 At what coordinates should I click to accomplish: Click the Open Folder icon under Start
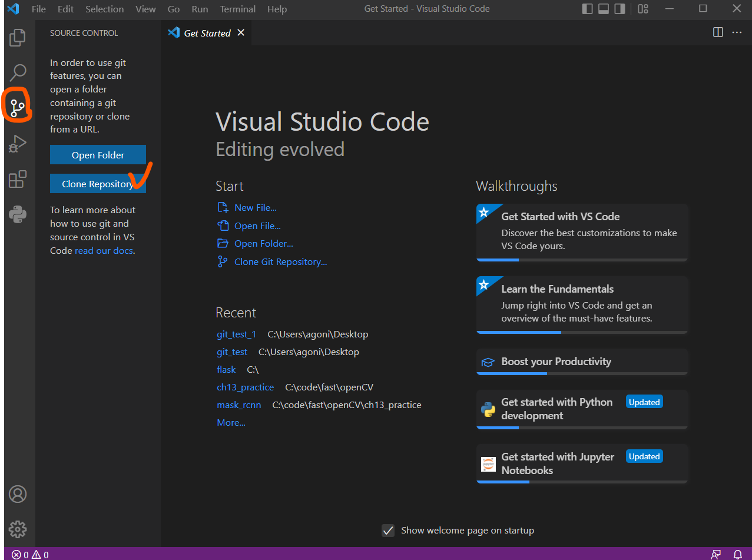pos(223,243)
